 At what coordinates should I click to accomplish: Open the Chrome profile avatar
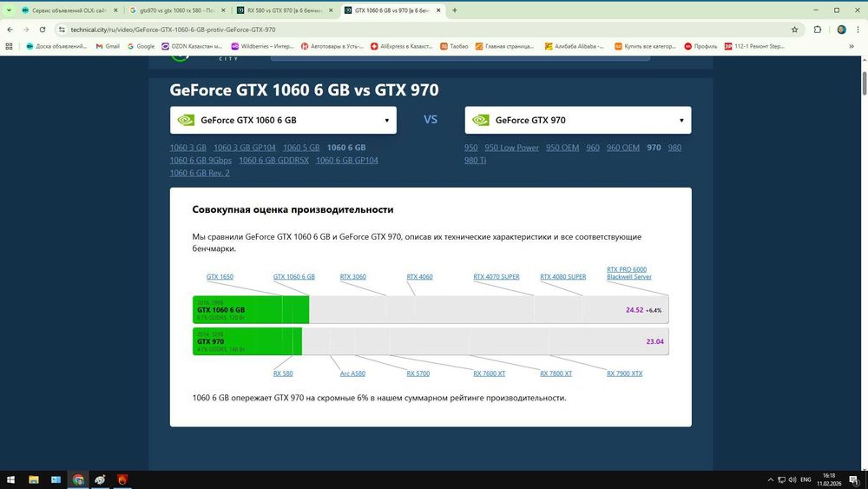[841, 30]
